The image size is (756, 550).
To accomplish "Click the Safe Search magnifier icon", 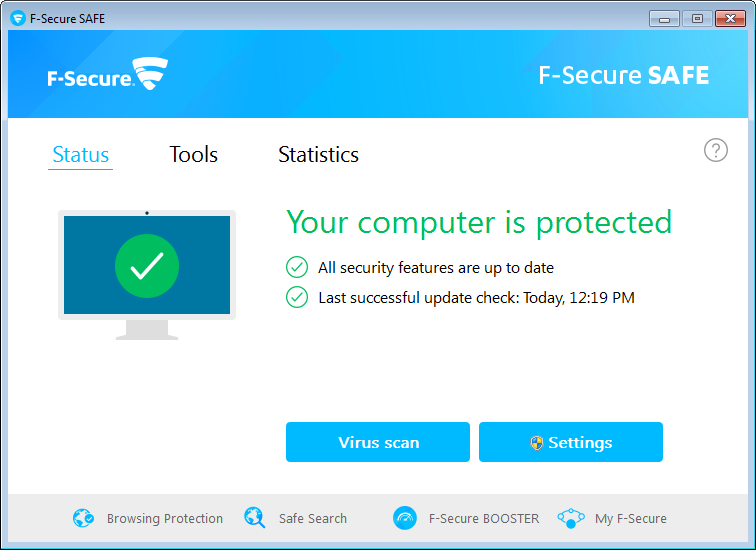I will click(x=255, y=518).
